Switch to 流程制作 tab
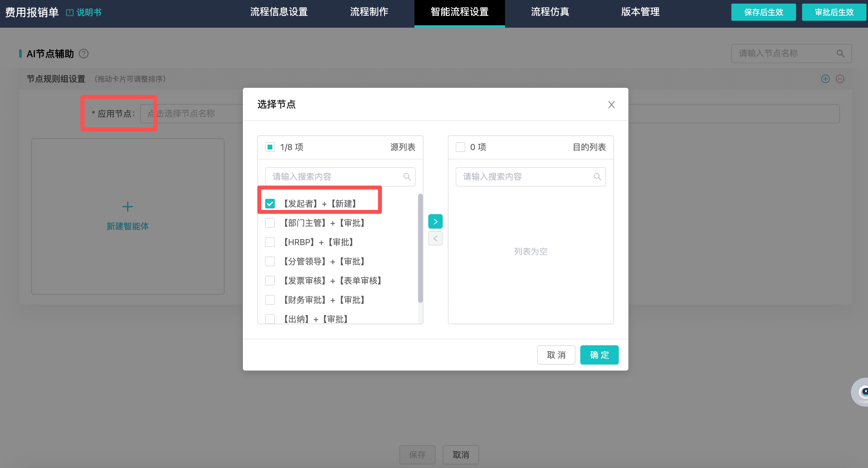Viewport: 868px width, 468px height. pyautogui.click(x=369, y=12)
